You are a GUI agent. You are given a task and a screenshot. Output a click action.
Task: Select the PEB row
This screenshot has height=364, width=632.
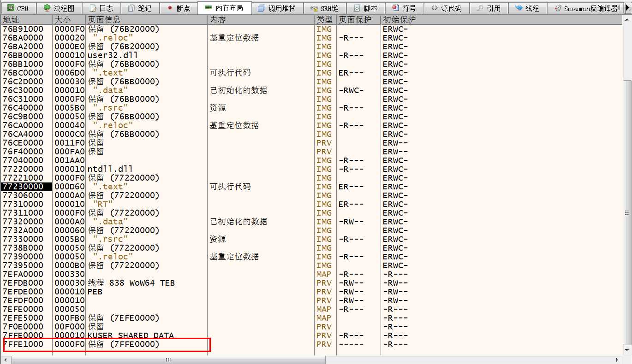(311, 292)
